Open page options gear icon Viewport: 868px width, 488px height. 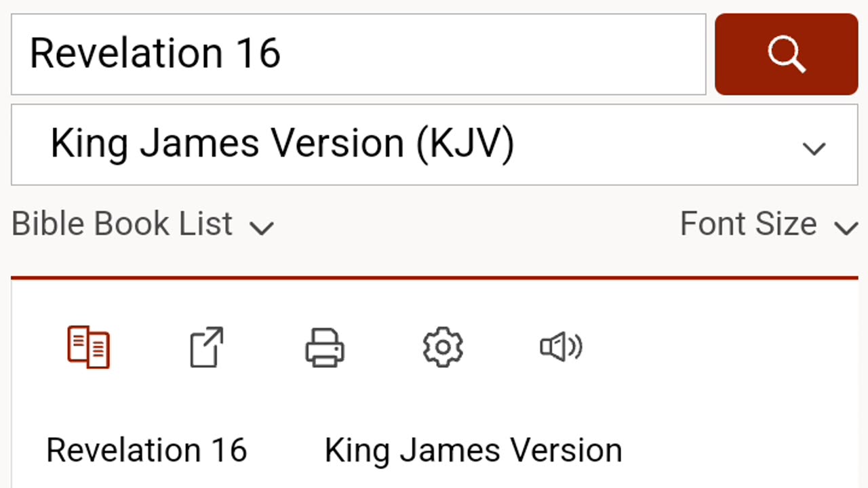click(442, 347)
